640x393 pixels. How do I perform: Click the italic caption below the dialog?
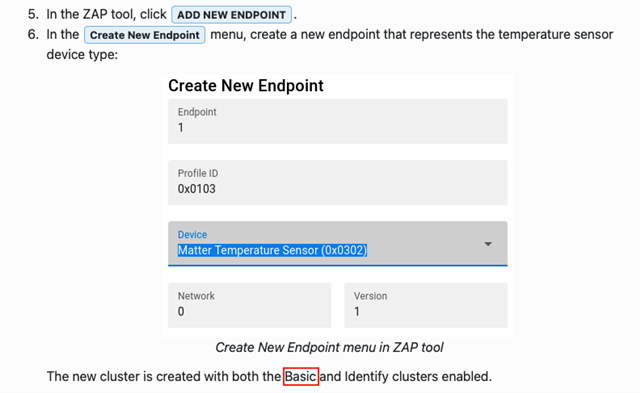(329, 347)
